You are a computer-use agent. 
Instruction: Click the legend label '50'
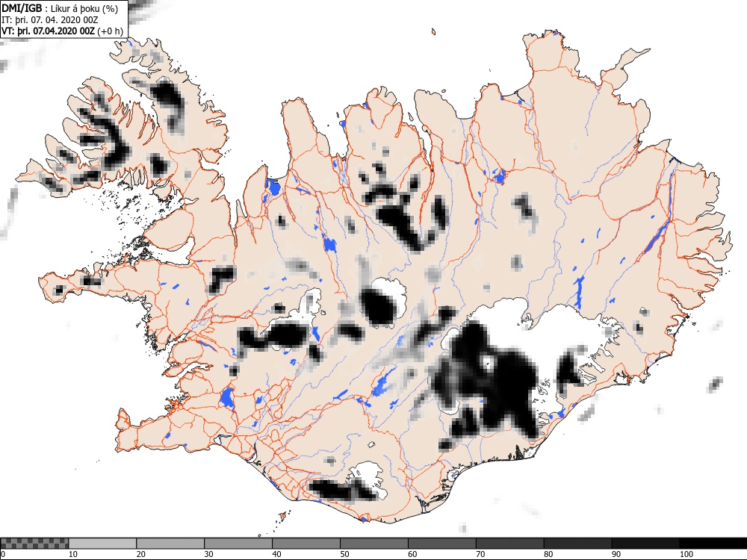(x=344, y=554)
